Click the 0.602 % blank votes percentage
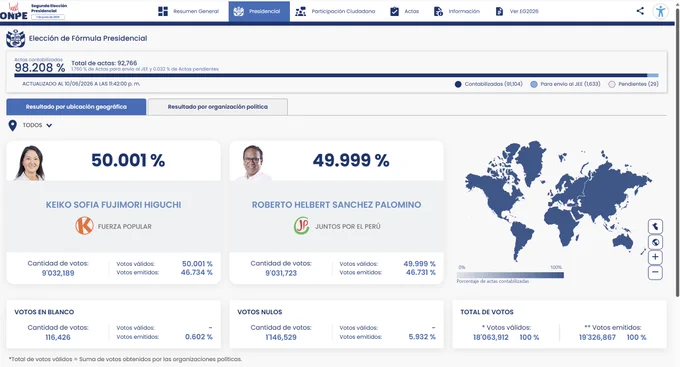Viewport: 680px width, 367px height. (199, 337)
